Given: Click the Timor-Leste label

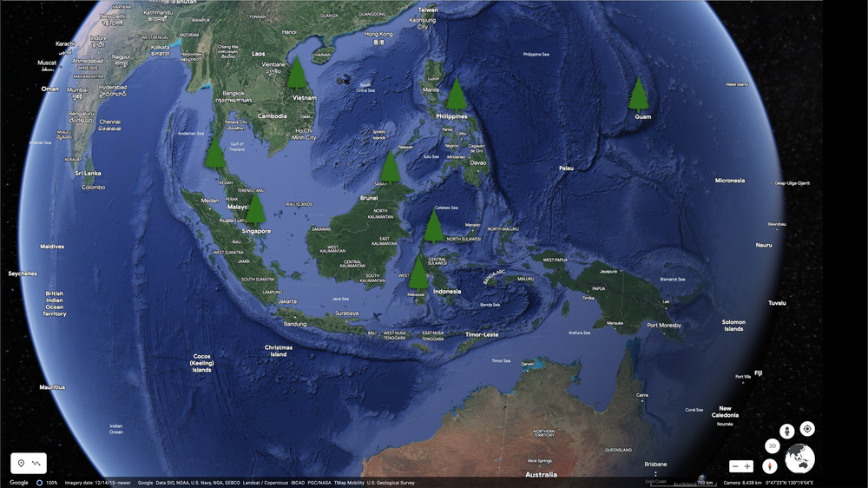Looking at the screenshot, I should click(x=482, y=334).
